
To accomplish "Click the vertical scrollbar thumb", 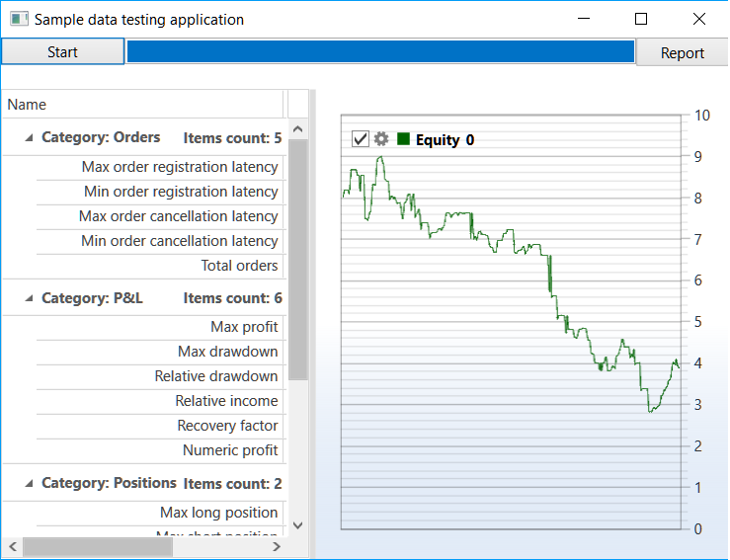I will point(298,260).
